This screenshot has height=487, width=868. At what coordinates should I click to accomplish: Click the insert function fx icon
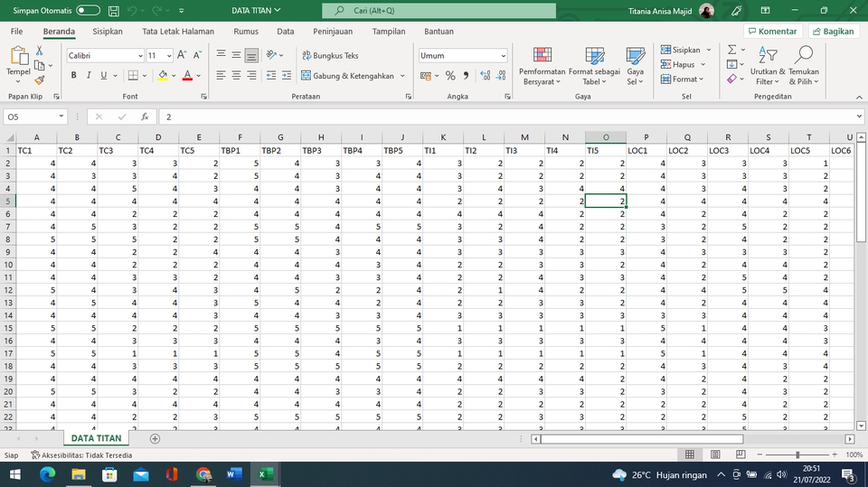[x=145, y=117]
